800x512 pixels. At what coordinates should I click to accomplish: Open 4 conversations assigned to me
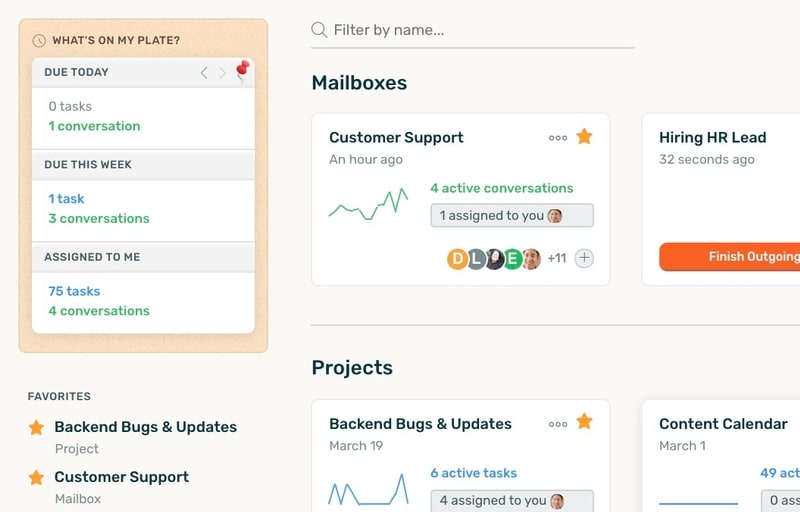[99, 311]
